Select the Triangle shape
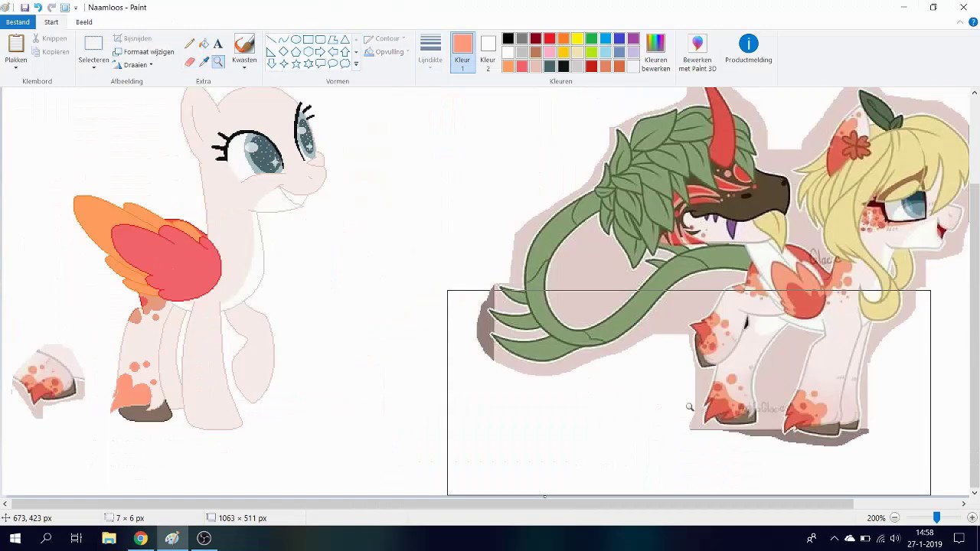 click(345, 40)
